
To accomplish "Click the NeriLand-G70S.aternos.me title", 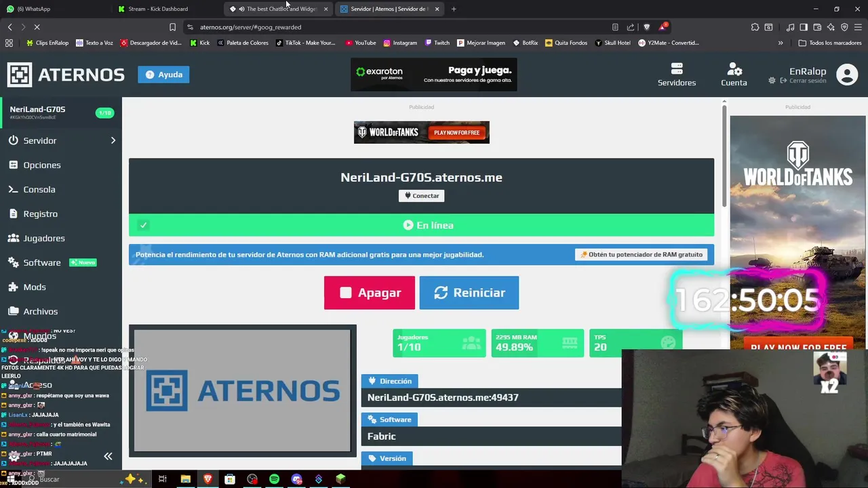I will pos(422,178).
